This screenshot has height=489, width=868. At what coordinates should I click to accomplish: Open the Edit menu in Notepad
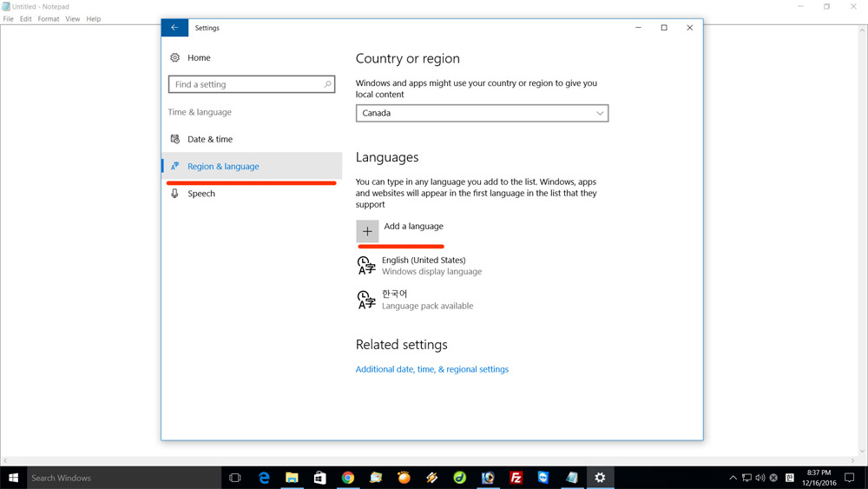[25, 19]
